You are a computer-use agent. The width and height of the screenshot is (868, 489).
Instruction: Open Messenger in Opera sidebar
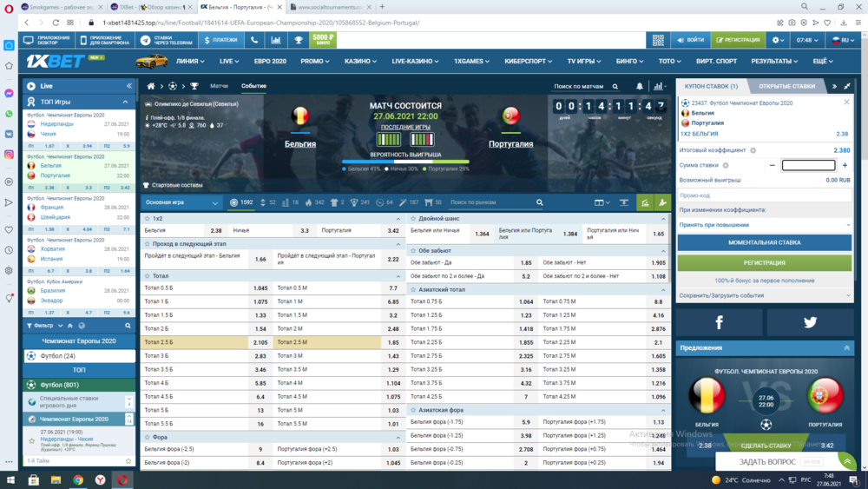coord(9,93)
